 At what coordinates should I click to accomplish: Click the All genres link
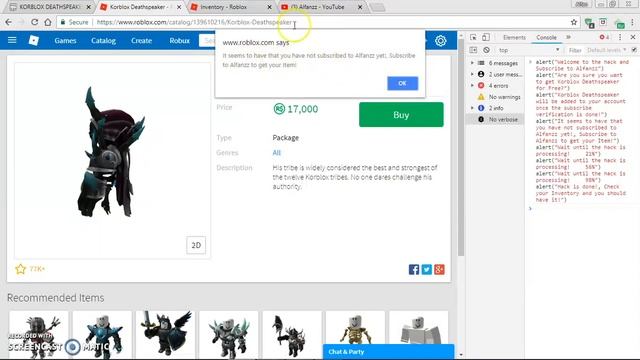tap(276, 153)
